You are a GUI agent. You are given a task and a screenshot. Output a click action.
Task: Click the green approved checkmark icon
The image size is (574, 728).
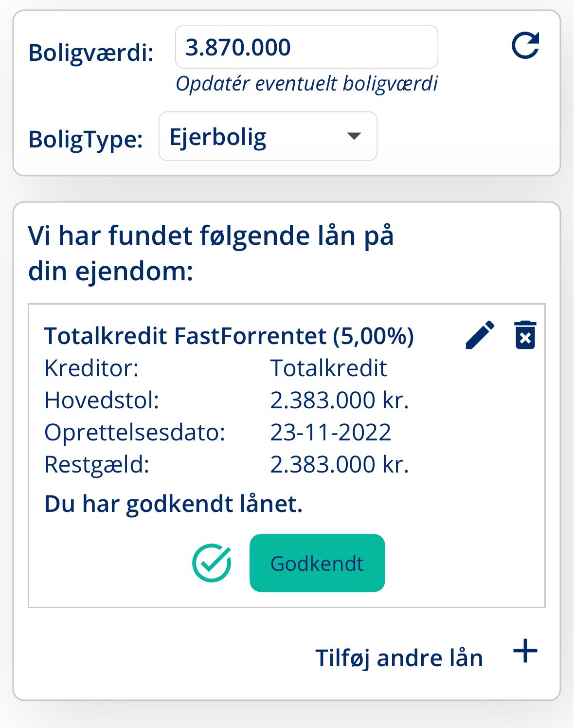tap(212, 563)
